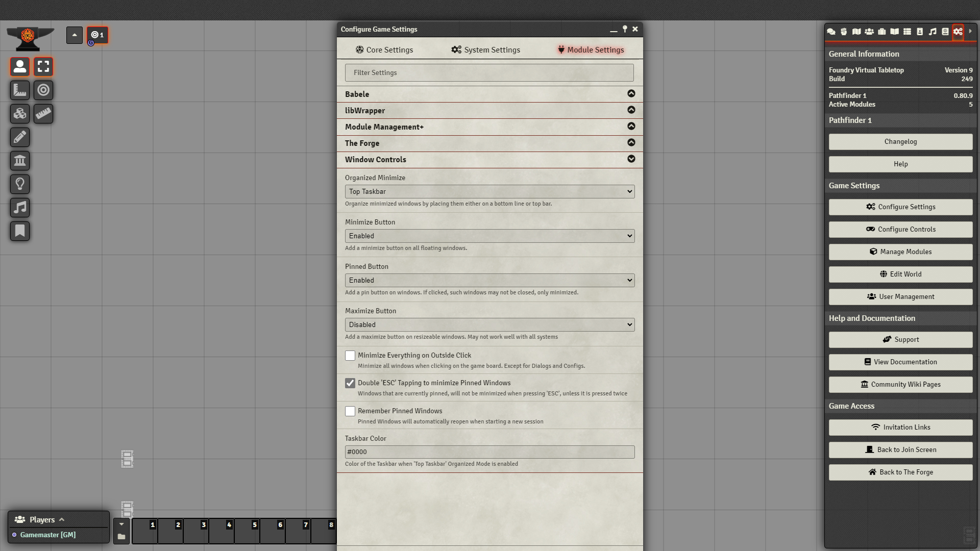
Task: Open the Combat Encounters tracker icon
Action: (844, 32)
